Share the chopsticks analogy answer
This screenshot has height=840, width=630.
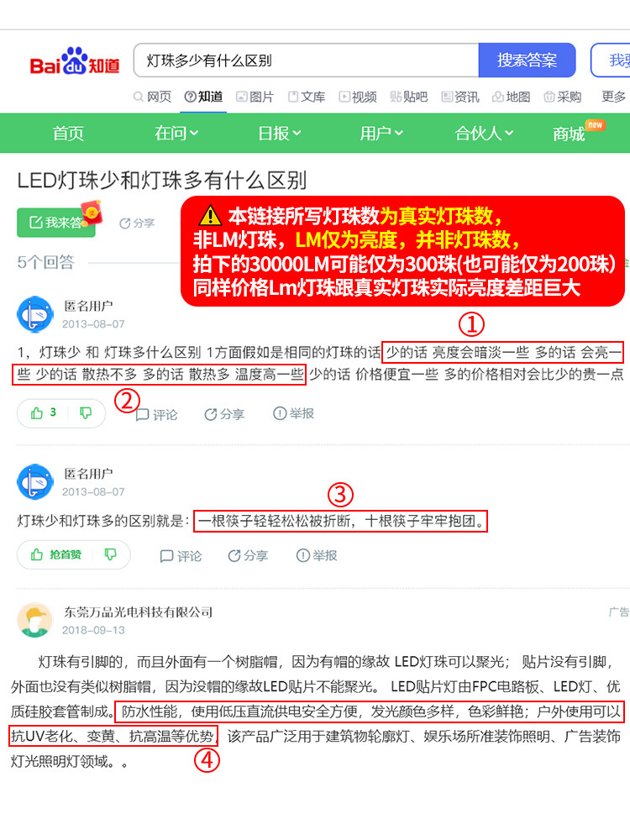(x=248, y=555)
